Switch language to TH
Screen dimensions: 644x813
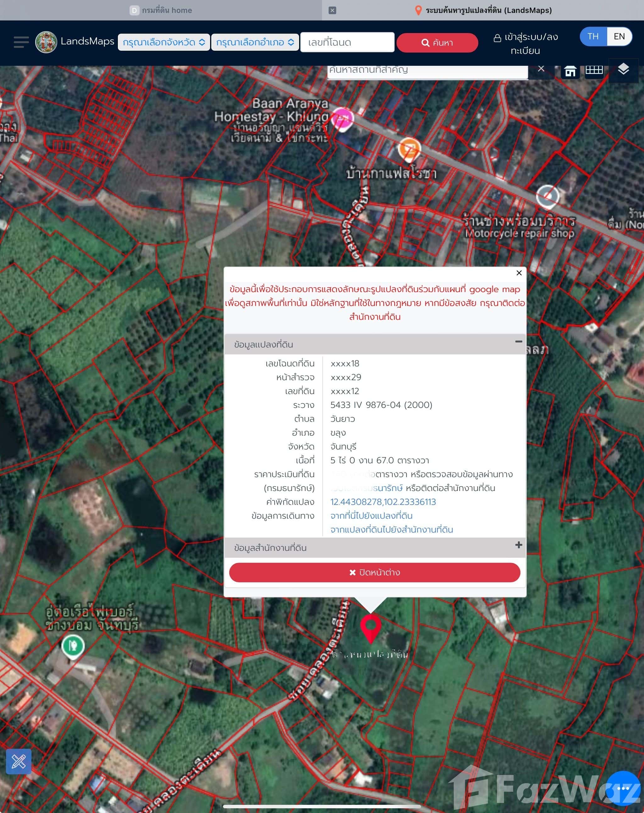pos(593,37)
